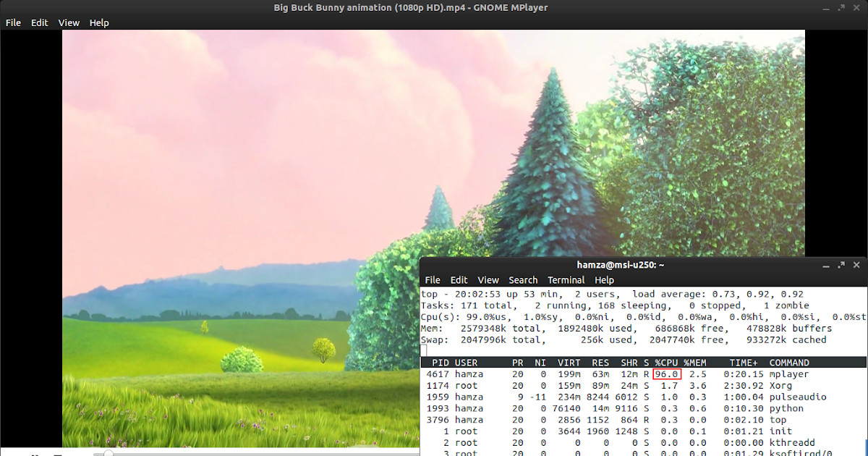The image size is (868, 456).
Task: Open the Help menu in GNOME MPlayer
Action: (99, 22)
